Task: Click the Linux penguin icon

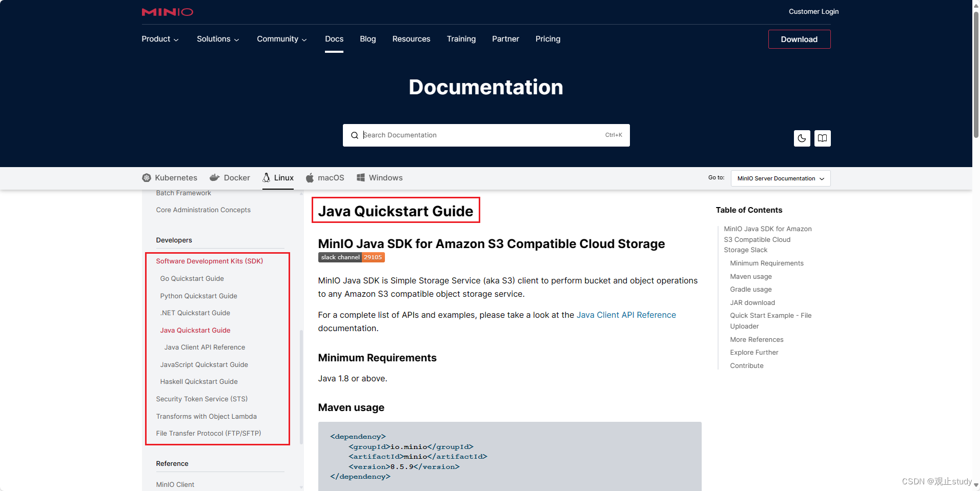Action: tap(267, 177)
